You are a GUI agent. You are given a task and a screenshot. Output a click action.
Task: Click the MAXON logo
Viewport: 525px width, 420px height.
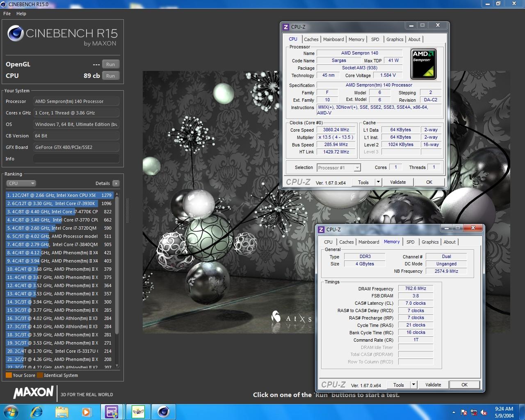click(x=33, y=393)
